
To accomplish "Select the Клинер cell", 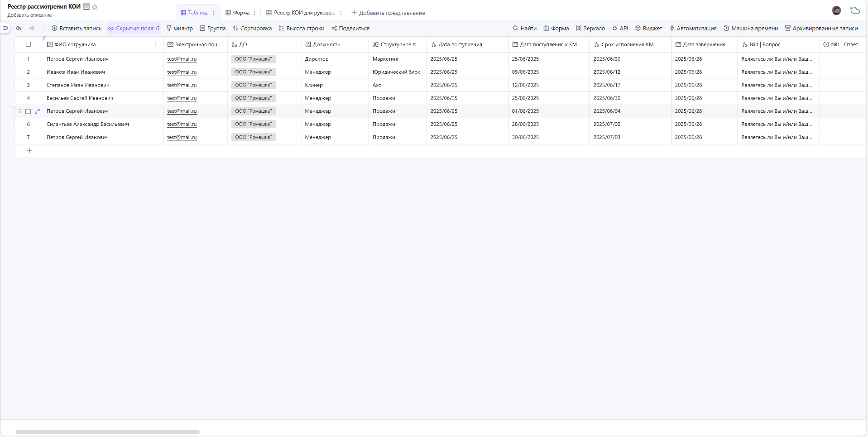I will pos(335,85).
